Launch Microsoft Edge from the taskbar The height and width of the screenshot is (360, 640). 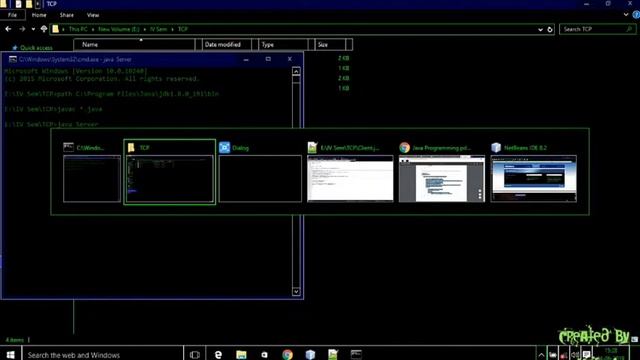[218, 354]
